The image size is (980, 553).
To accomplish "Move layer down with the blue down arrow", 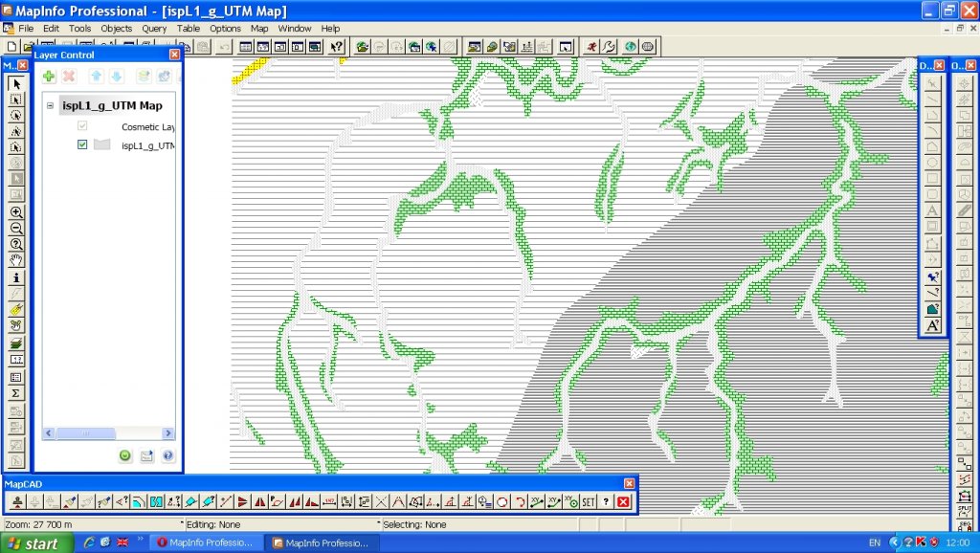I will point(116,77).
